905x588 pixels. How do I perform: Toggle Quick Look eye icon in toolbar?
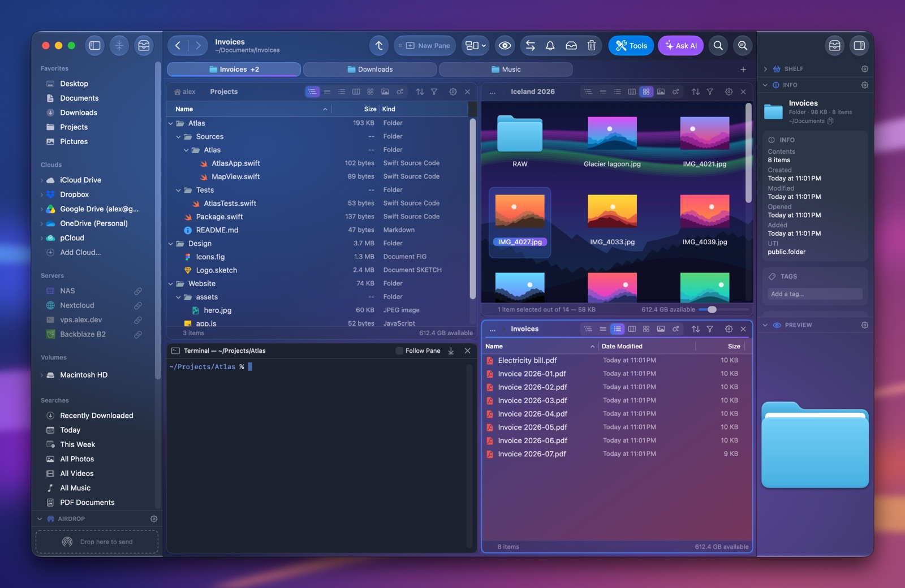505,46
